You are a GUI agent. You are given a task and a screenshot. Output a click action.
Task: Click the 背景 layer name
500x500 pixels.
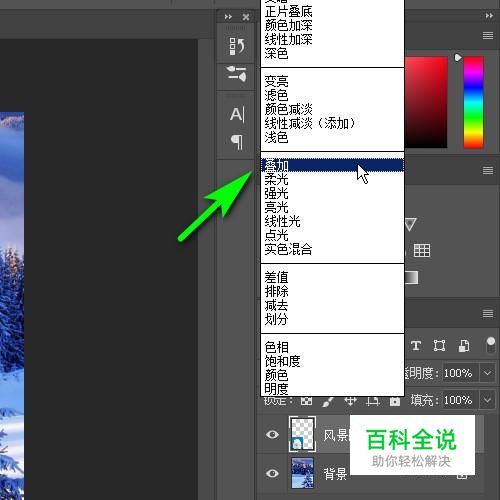[335, 474]
